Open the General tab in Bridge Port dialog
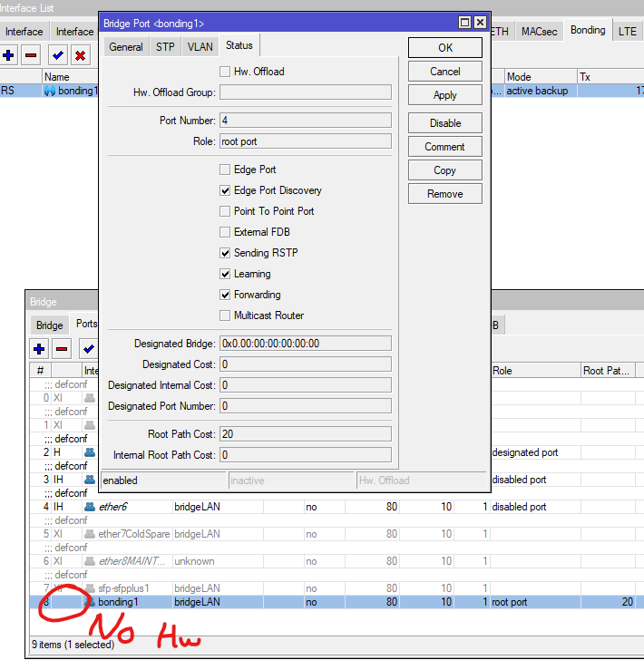 [x=126, y=47]
